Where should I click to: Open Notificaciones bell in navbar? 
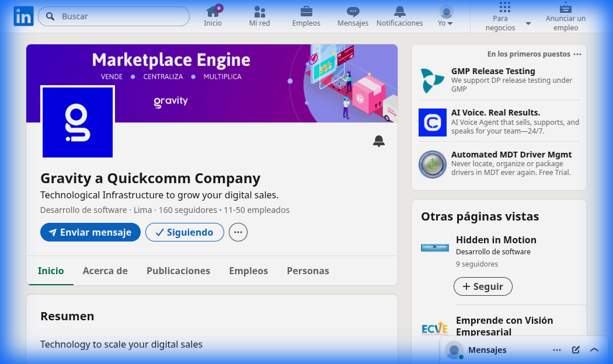(x=399, y=16)
